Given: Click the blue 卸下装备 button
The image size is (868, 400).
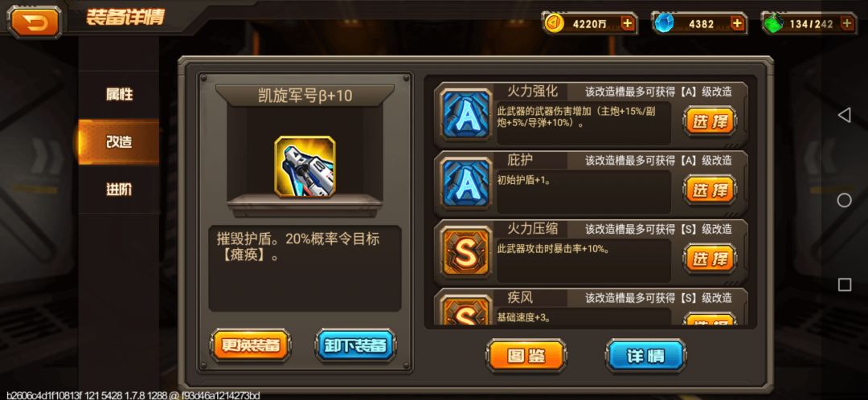Looking at the screenshot, I should coord(356,345).
